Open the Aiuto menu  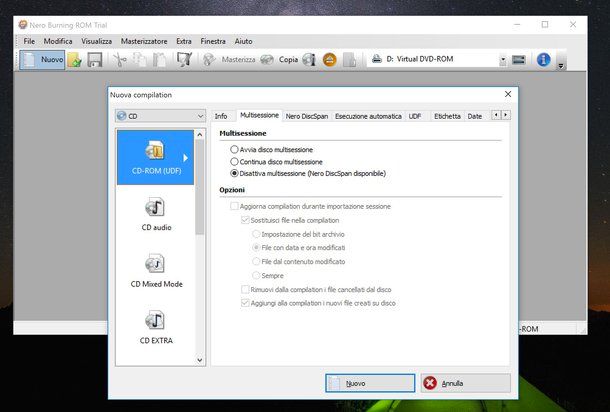(x=243, y=41)
